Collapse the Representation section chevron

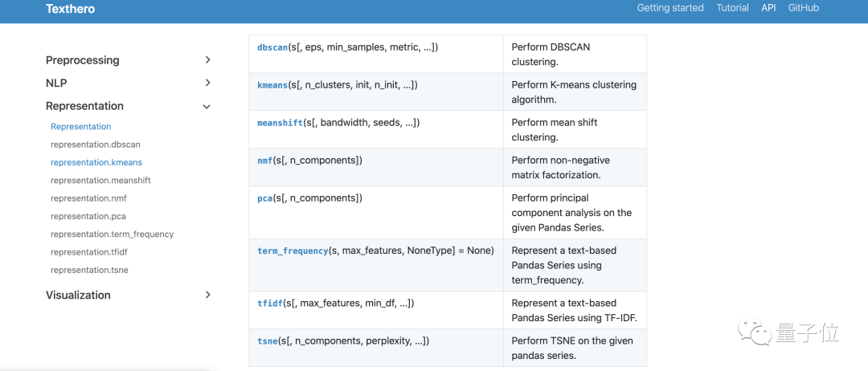pos(207,106)
